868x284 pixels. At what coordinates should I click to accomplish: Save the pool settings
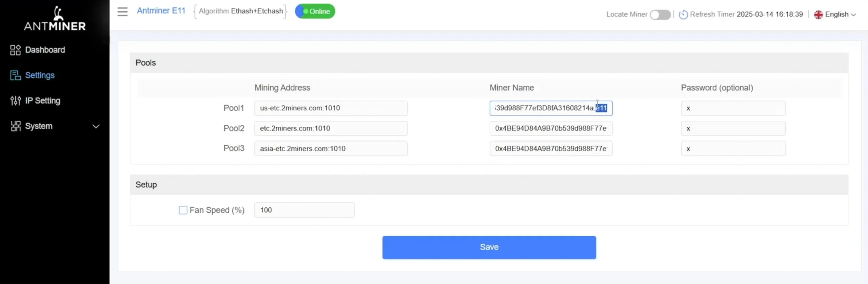(x=489, y=247)
